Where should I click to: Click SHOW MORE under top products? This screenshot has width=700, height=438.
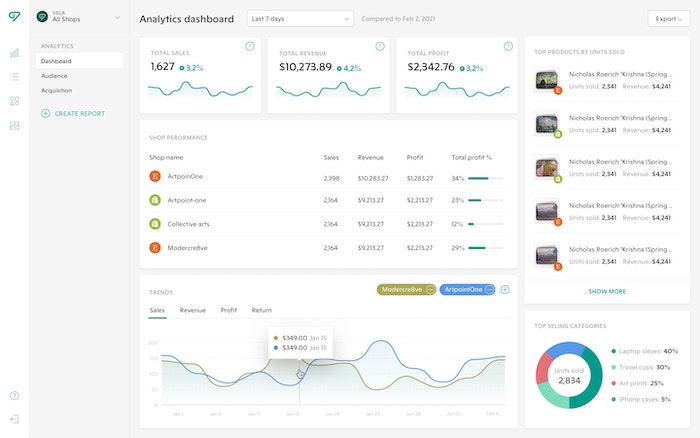pyautogui.click(x=607, y=292)
